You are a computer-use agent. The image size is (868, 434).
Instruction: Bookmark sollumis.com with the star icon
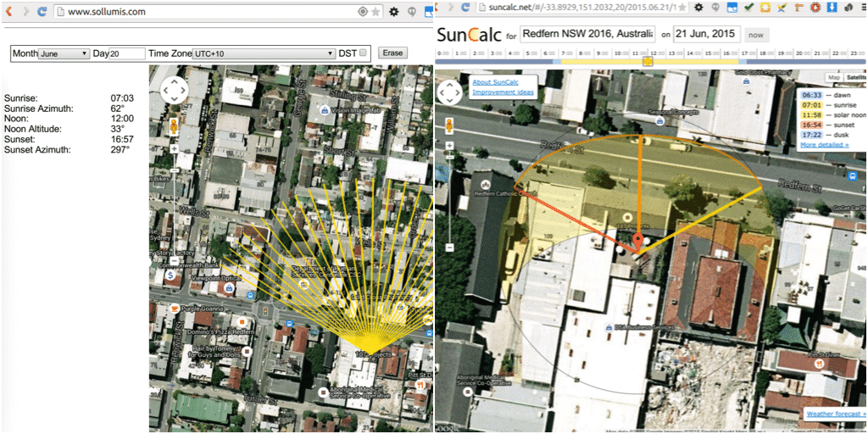tap(376, 11)
